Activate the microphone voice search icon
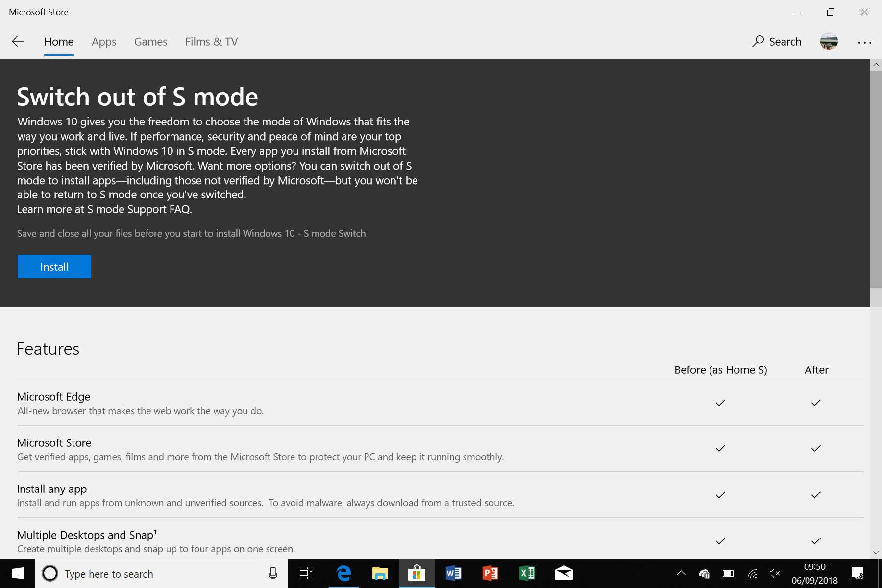The image size is (882, 588). click(273, 573)
